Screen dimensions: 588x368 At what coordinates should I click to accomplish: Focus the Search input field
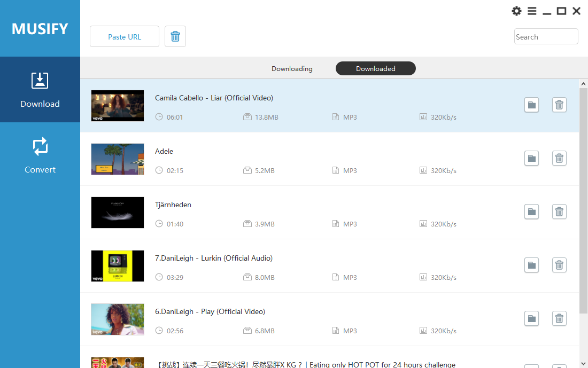[546, 36]
